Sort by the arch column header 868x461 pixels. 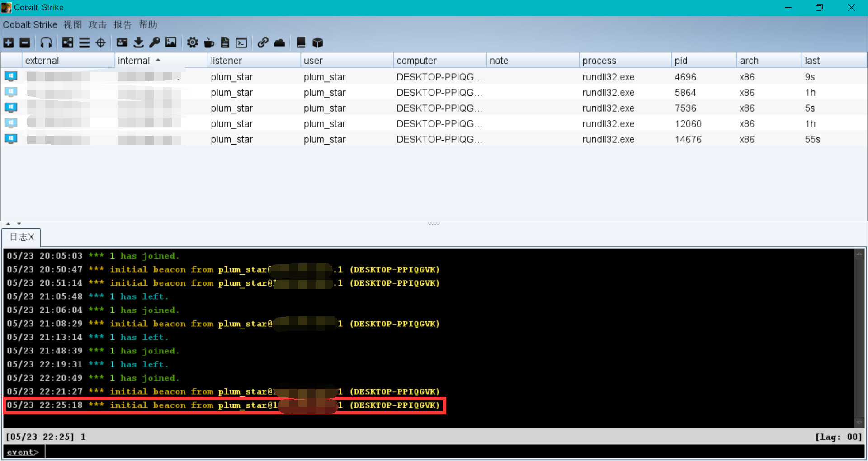tap(769, 61)
